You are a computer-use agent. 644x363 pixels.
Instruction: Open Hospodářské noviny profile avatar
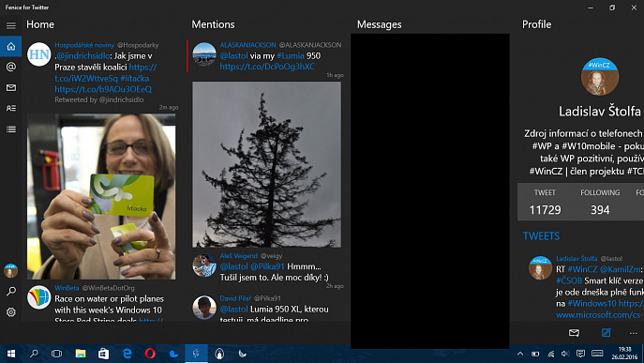coord(39,53)
